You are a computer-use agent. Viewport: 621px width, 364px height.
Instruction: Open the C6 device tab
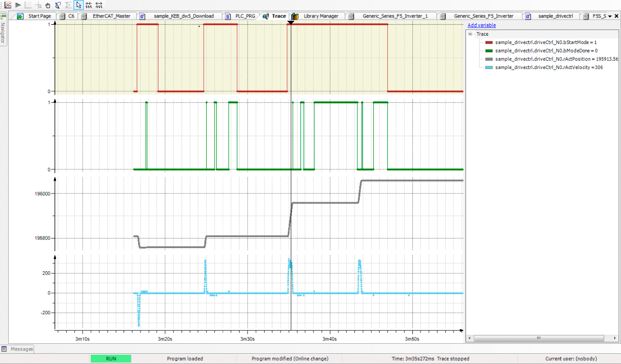point(71,16)
